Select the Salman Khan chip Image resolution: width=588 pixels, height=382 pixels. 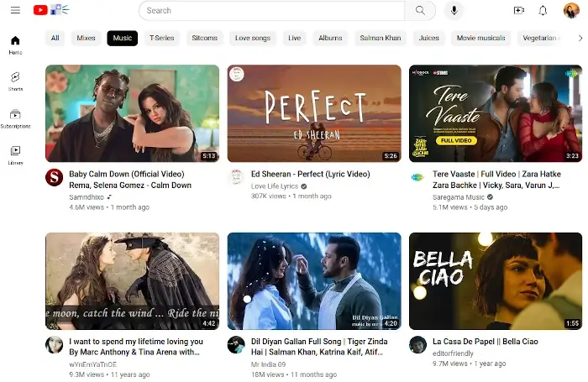click(x=381, y=38)
